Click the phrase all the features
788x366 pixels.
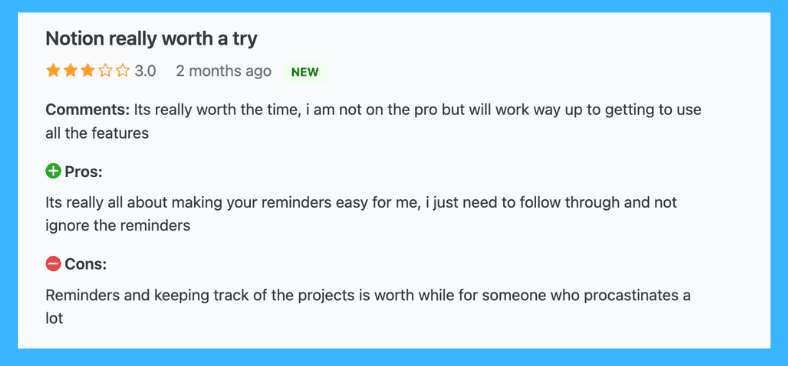click(x=97, y=133)
